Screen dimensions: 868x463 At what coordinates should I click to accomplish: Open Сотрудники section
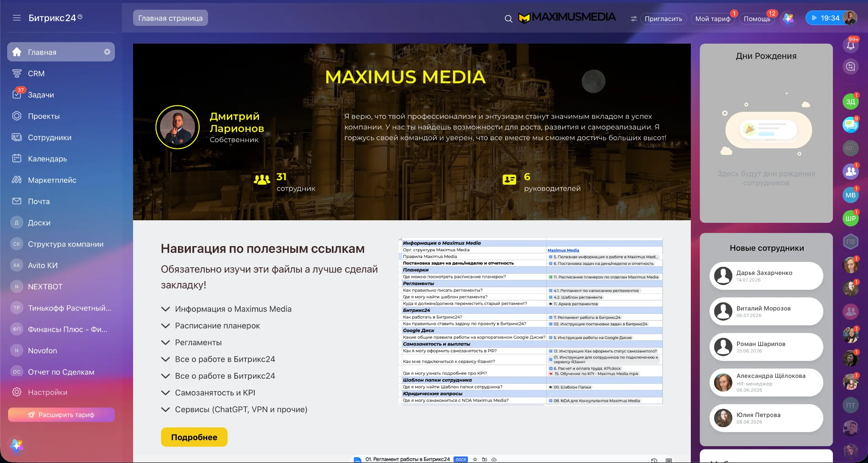click(x=61, y=137)
